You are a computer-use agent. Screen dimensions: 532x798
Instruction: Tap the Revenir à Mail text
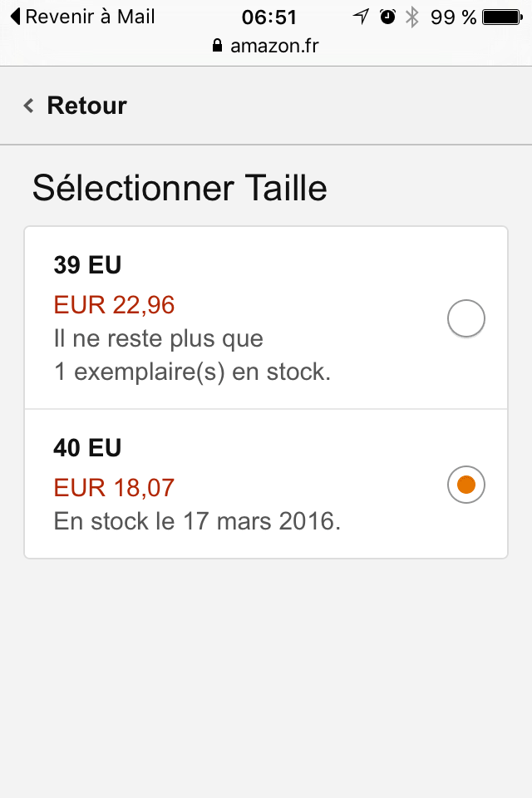point(90,17)
